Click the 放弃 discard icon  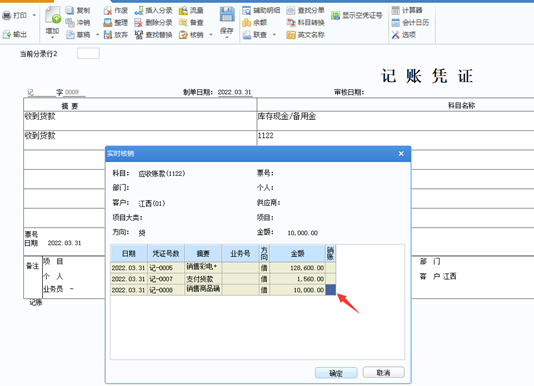click(108, 34)
